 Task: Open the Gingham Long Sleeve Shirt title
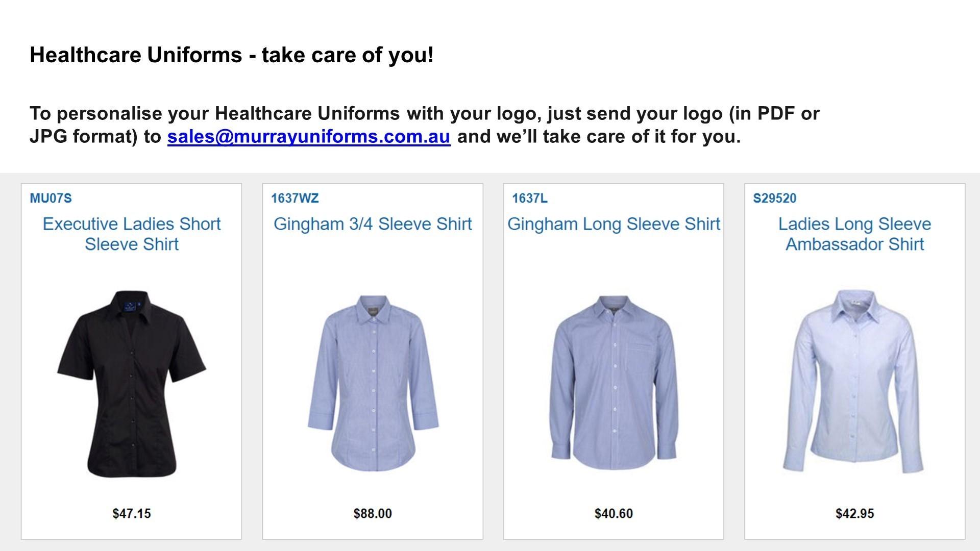coord(614,224)
